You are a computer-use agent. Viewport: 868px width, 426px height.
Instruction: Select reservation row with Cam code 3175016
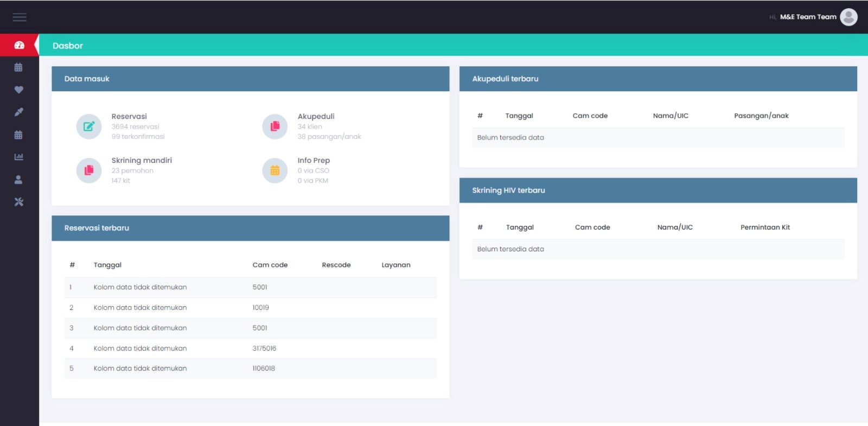250,348
